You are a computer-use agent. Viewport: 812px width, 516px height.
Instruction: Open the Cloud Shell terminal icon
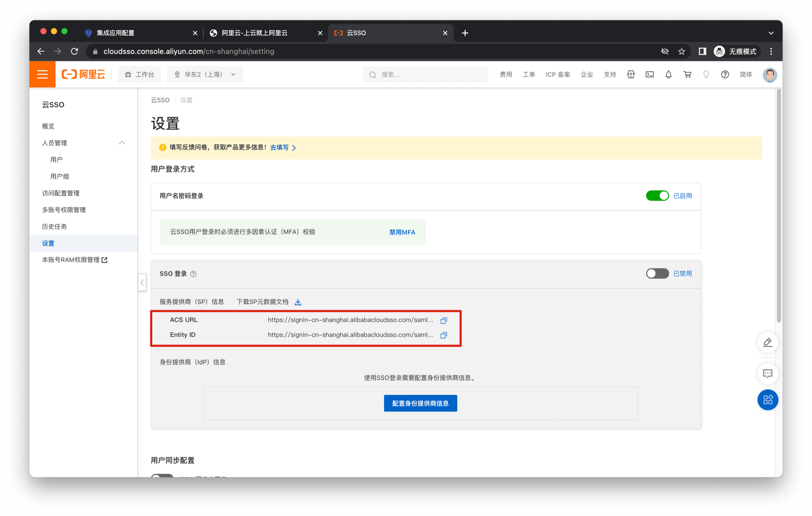(650, 75)
